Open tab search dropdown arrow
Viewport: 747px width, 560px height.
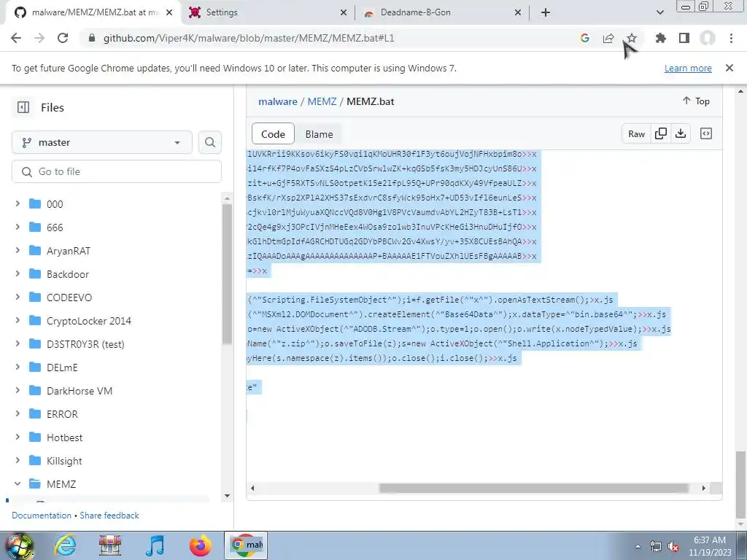(x=659, y=12)
